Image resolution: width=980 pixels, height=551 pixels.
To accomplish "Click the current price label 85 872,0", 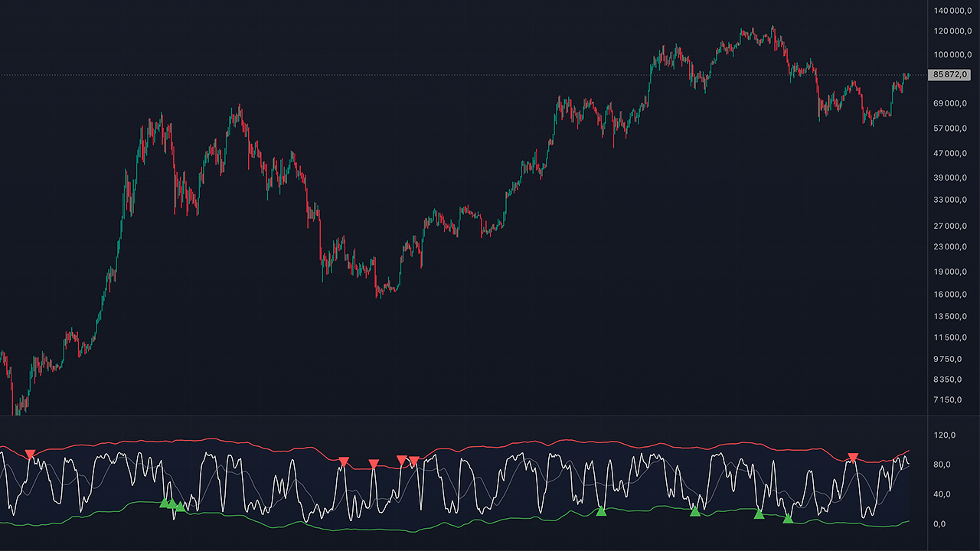I will click(949, 75).
